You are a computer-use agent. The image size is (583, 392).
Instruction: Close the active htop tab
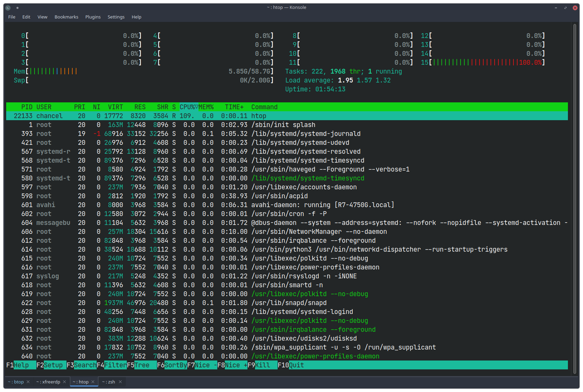93,382
